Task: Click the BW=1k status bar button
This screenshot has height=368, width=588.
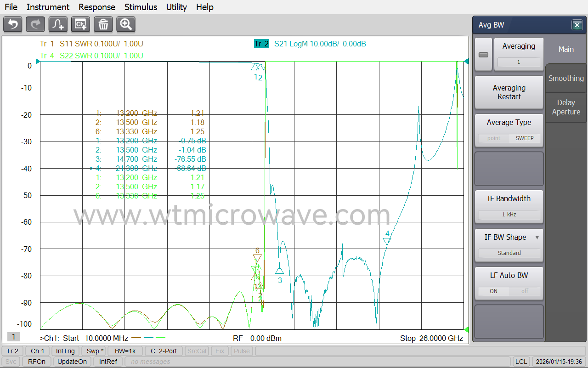Action: click(x=125, y=351)
